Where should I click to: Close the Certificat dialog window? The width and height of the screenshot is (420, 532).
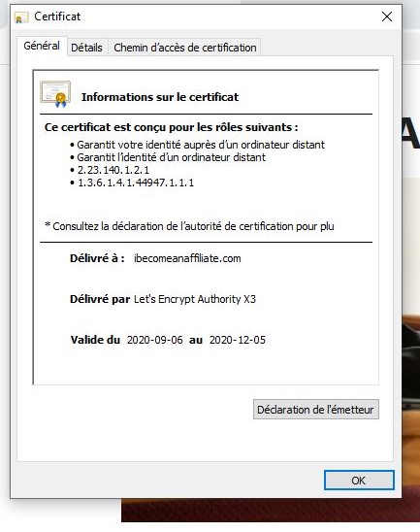tap(387, 17)
